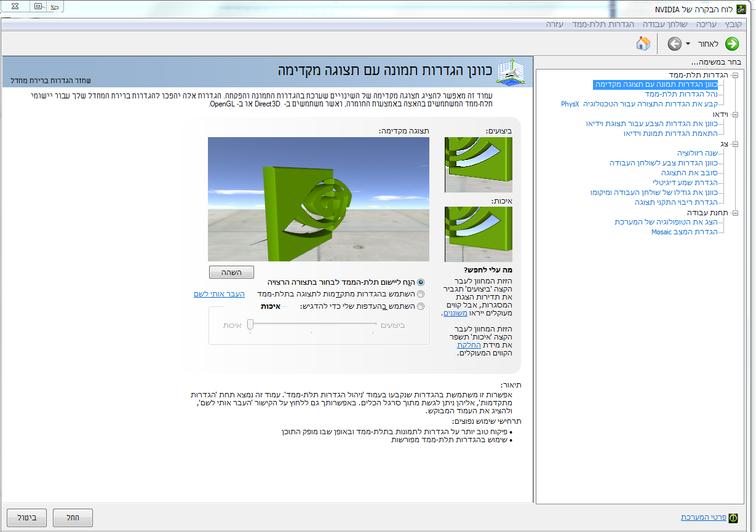
Task: Select tree item הצג את הטופולוגיה של המערכת
Action: (666, 222)
